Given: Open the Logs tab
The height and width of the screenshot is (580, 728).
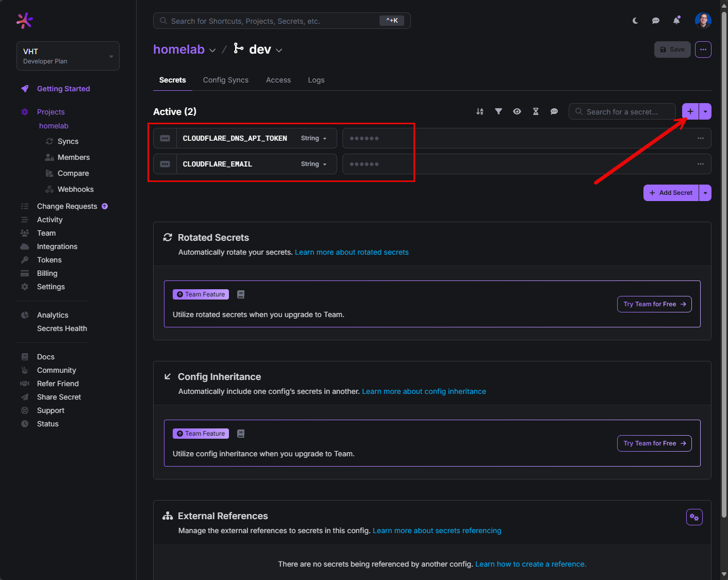Looking at the screenshot, I should (x=316, y=80).
